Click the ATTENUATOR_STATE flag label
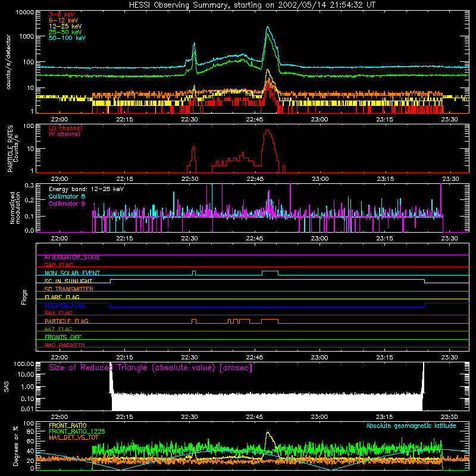Image resolution: width=476 pixels, height=476 pixels. (72, 258)
